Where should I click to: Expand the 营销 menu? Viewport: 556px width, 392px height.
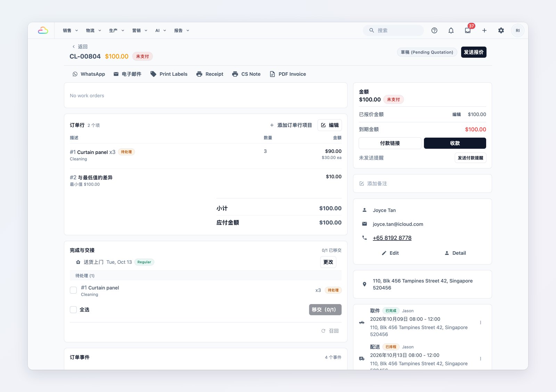(140, 31)
